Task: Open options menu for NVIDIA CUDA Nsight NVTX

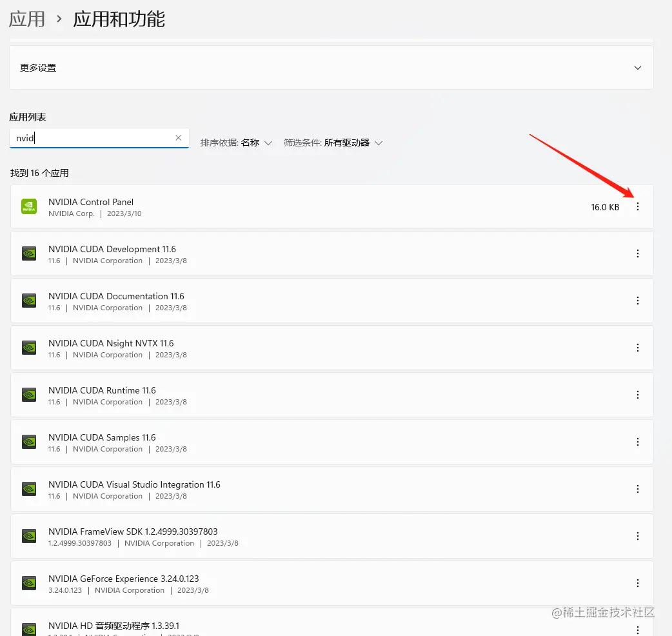Action: (x=638, y=348)
